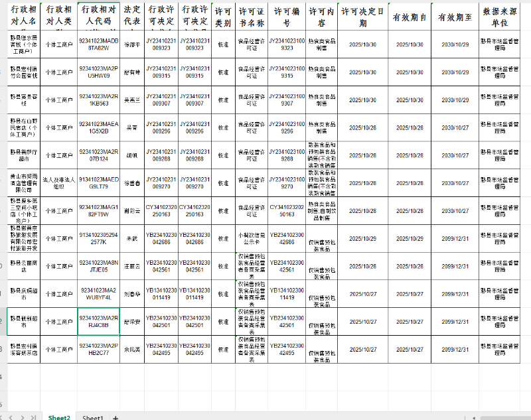Select the 小餐饮信息公示卡 cell
The width and height of the screenshot is (531, 420).
coord(252,238)
